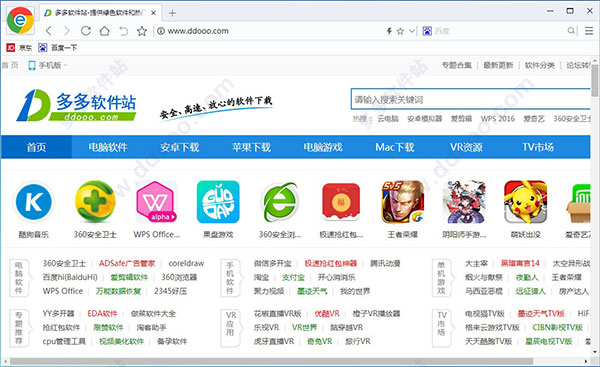Open the 支付宝 link
The height and width of the screenshot is (367, 600).
(293, 277)
